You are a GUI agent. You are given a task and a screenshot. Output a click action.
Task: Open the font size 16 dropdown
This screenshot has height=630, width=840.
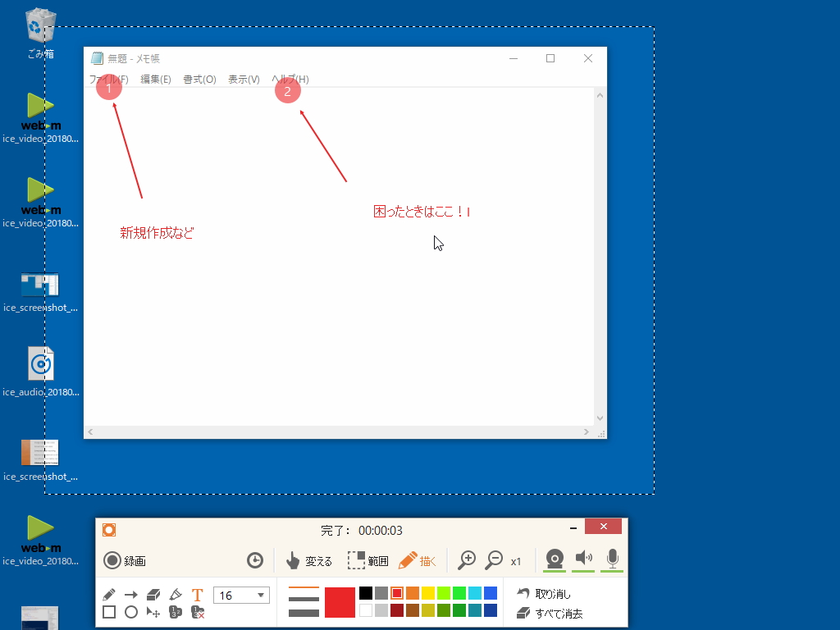(241, 594)
